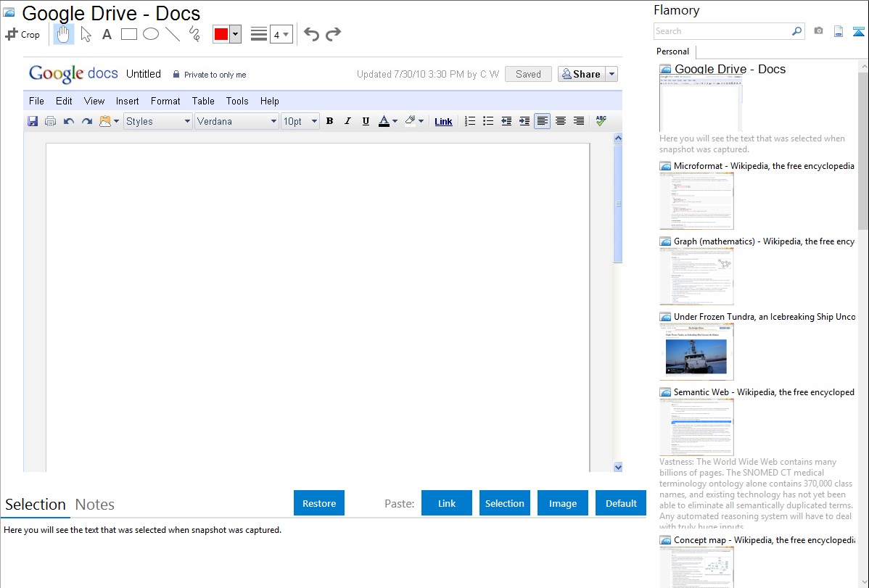869x588 pixels.
Task: Open the text color picker
Action: coord(387,121)
